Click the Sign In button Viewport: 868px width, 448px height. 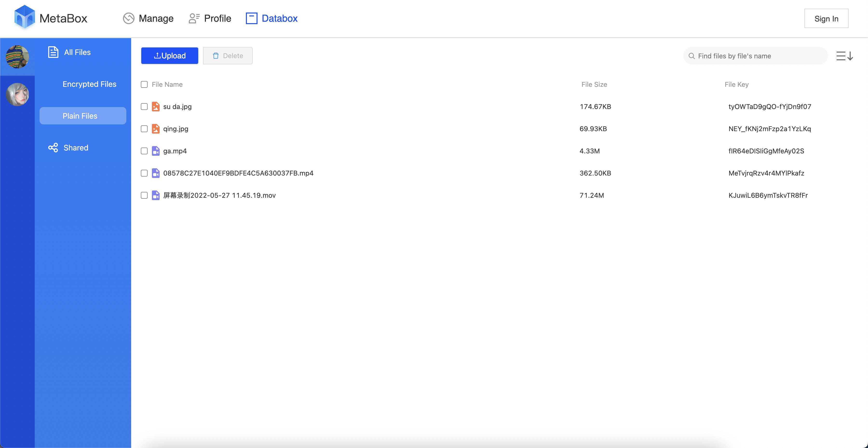pos(826,19)
